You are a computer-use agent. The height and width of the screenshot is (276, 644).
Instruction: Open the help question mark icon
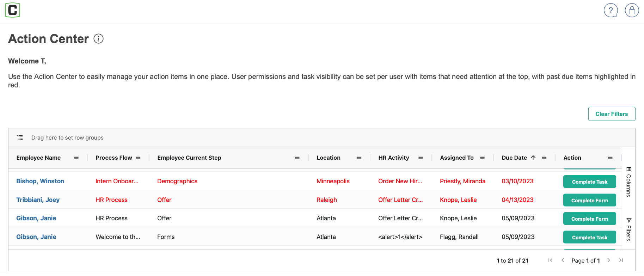(611, 10)
